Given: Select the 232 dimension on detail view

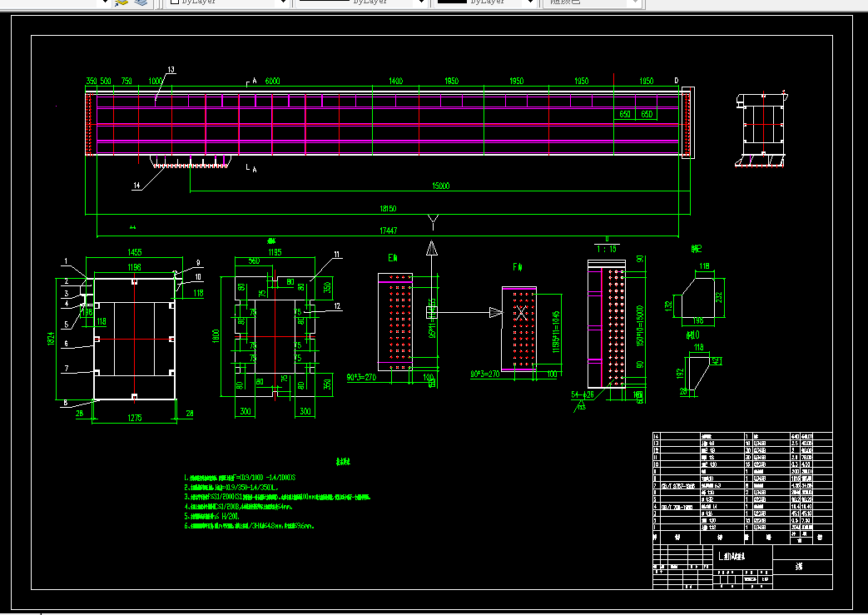Looking at the screenshot, I should click(x=719, y=297).
